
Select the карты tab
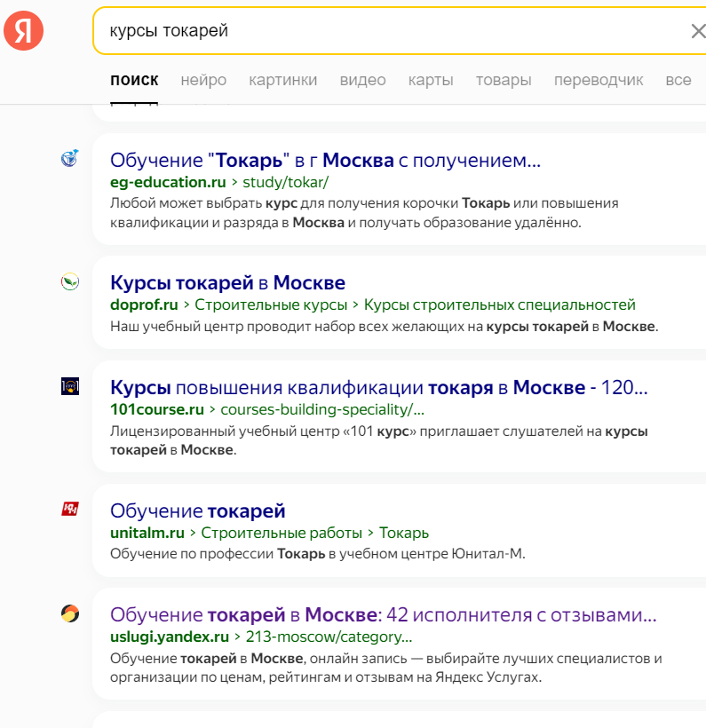pyautogui.click(x=431, y=80)
